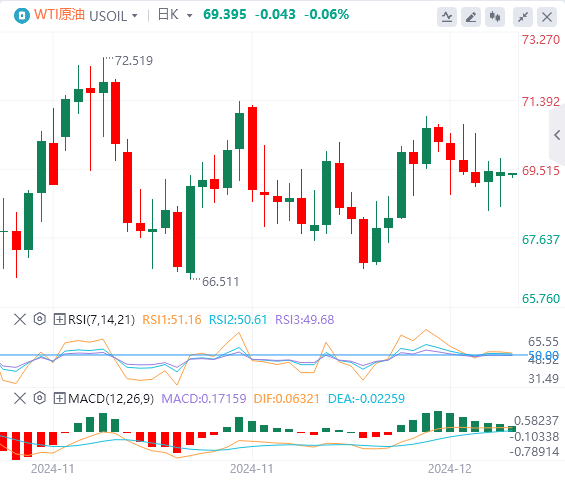The image size is (565, 482).
Task: Click the high label 72.519
Action: [x=134, y=61]
